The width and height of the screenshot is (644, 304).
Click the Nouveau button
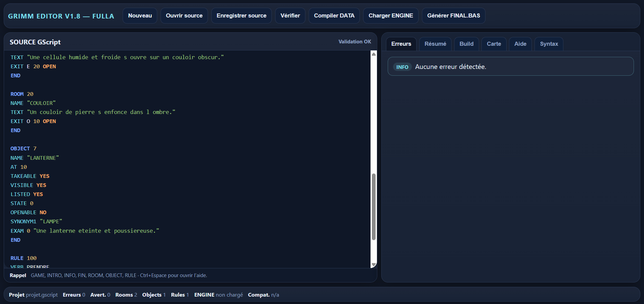[140, 16]
